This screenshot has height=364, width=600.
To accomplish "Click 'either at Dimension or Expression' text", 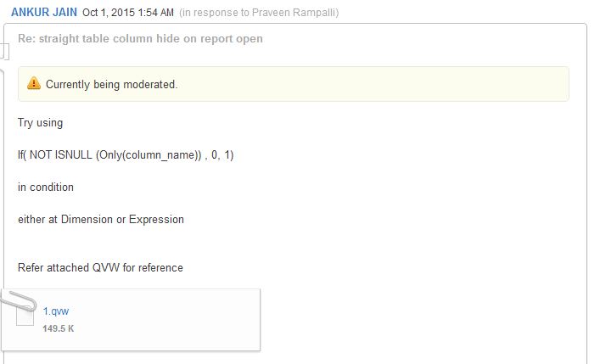I will (x=101, y=220).
